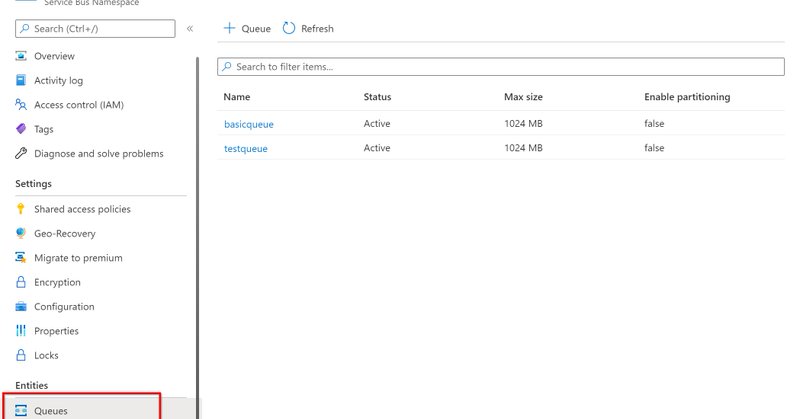The height and width of the screenshot is (419, 800).
Task: Click the Queues entity icon
Action: click(x=21, y=410)
